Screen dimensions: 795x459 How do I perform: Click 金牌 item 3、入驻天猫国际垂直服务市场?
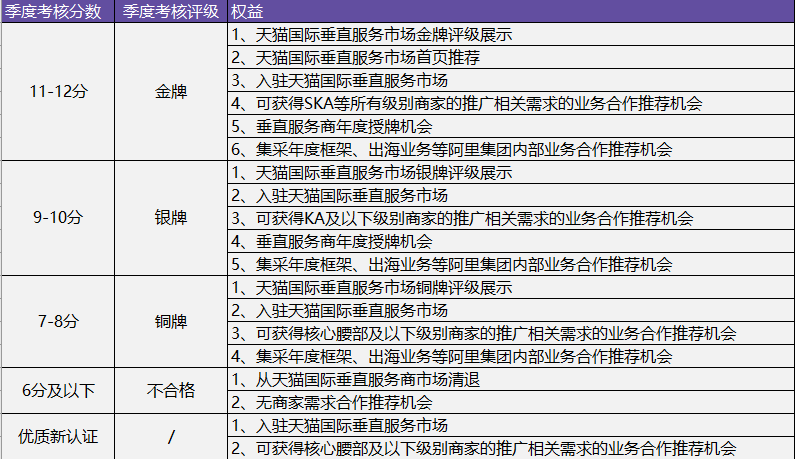pos(511,80)
